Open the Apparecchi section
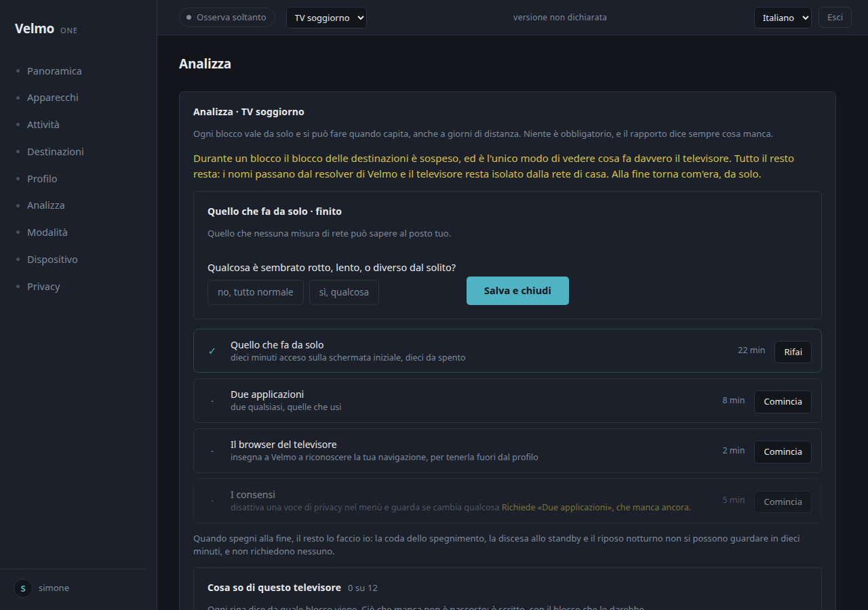 [53, 98]
